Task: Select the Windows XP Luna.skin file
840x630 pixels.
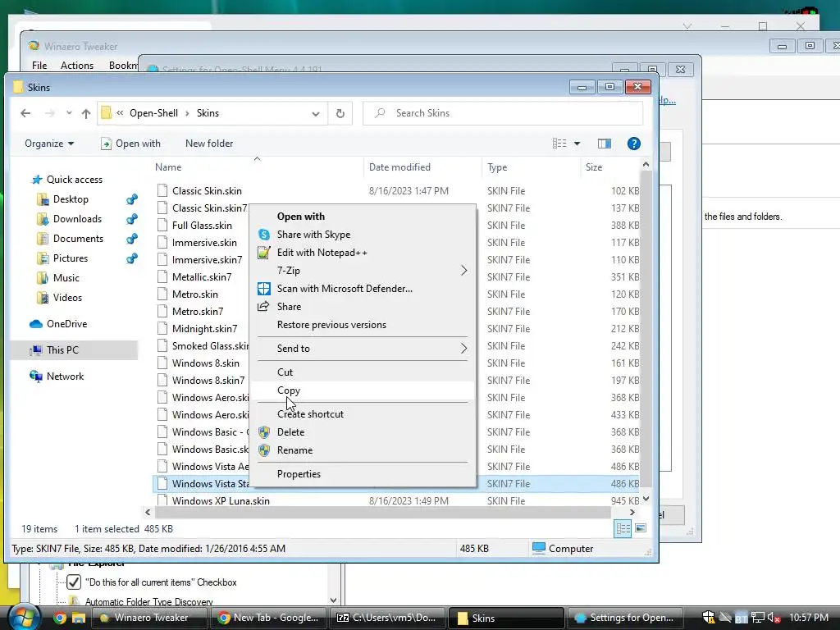Action: 221,501
